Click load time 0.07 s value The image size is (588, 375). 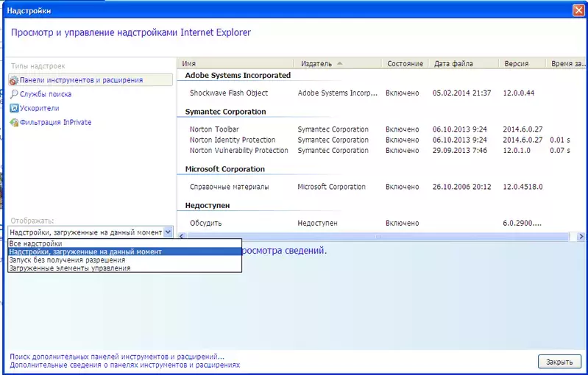pyautogui.click(x=560, y=150)
